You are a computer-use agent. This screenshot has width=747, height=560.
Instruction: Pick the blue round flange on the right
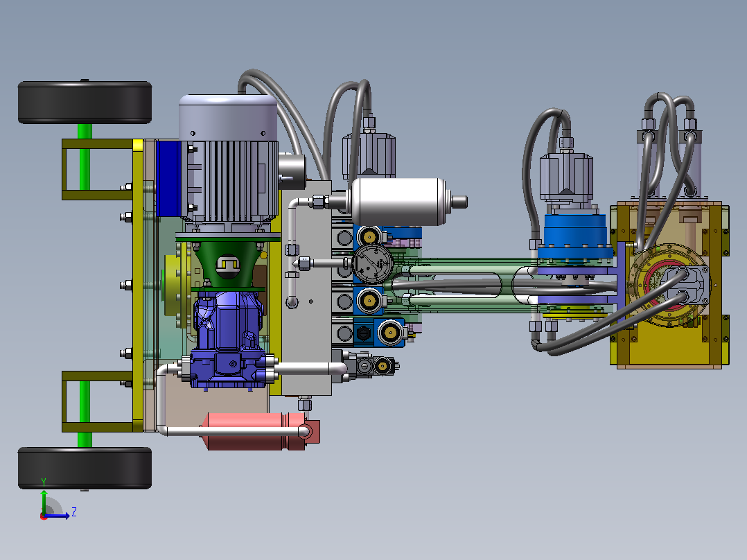tap(575, 236)
